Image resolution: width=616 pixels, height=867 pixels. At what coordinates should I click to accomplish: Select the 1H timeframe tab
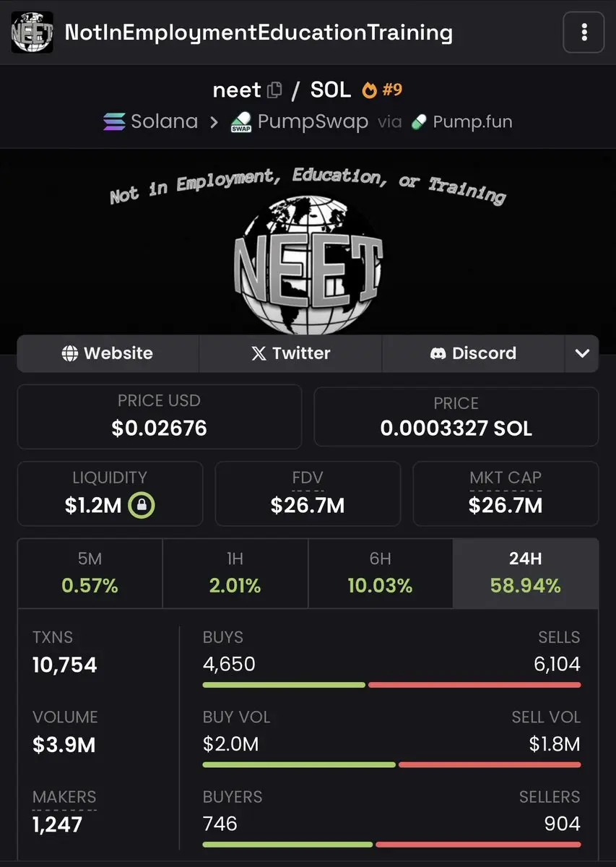tap(235, 573)
